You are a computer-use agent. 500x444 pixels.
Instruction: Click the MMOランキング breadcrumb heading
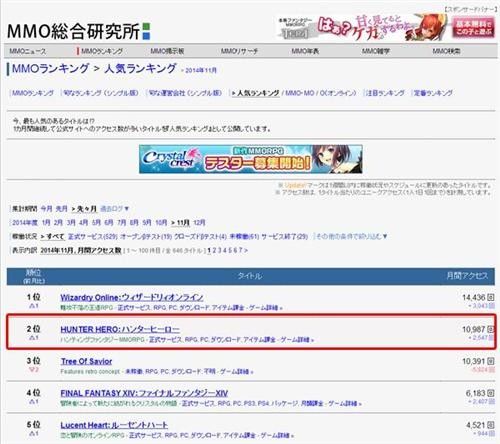click(50, 69)
